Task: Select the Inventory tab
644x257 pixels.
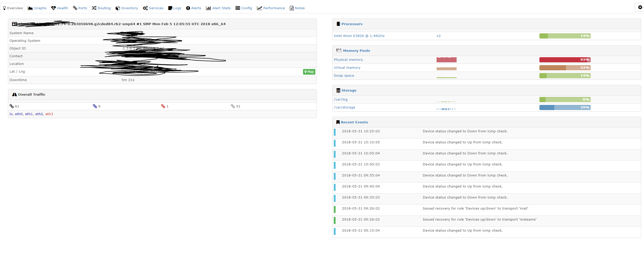Action: [127, 8]
